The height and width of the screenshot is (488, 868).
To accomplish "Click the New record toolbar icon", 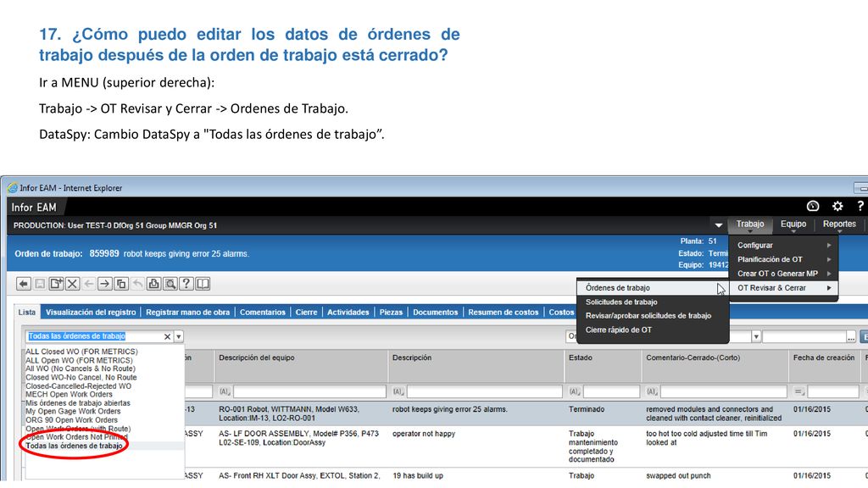I will [56, 284].
